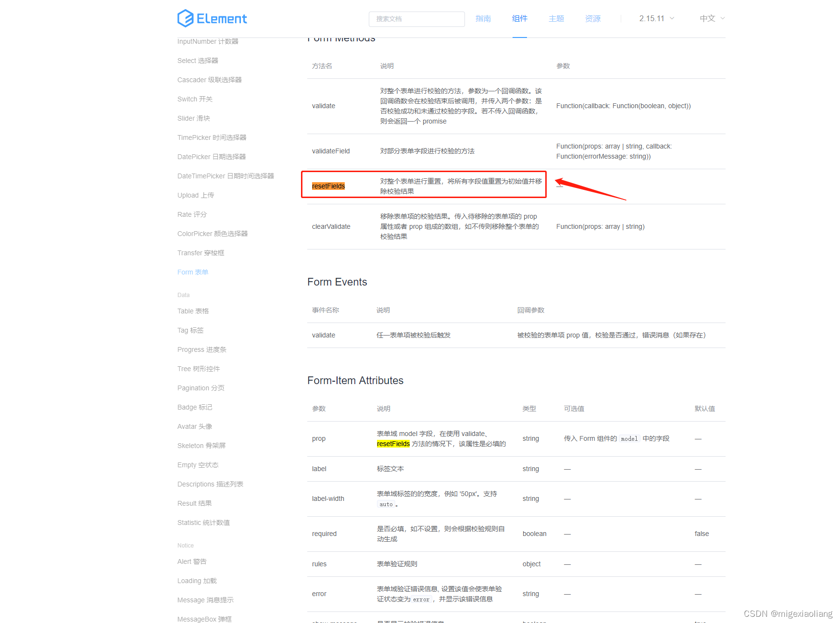
Task: Click yellow-highlighted resetFields in prop description
Action: tap(393, 444)
